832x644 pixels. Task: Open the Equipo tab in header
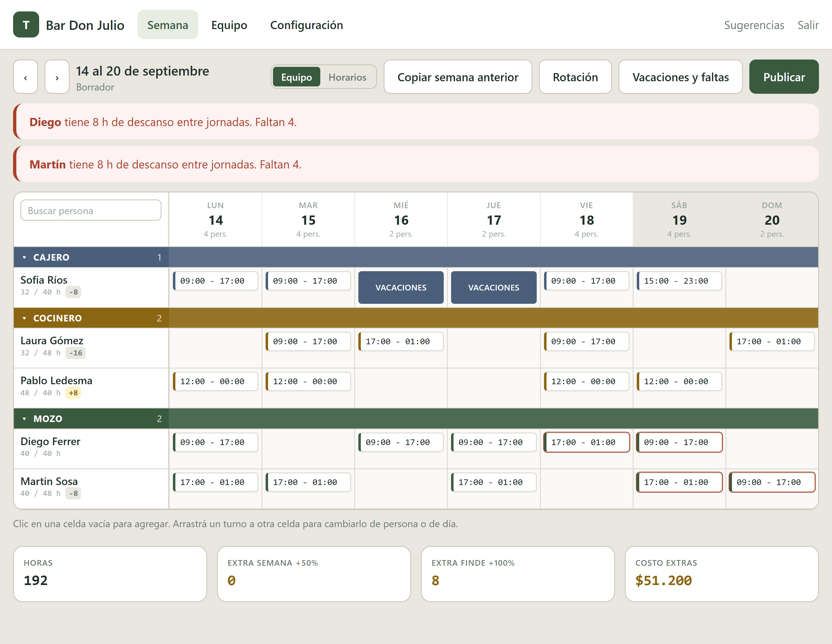pos(229,25)
